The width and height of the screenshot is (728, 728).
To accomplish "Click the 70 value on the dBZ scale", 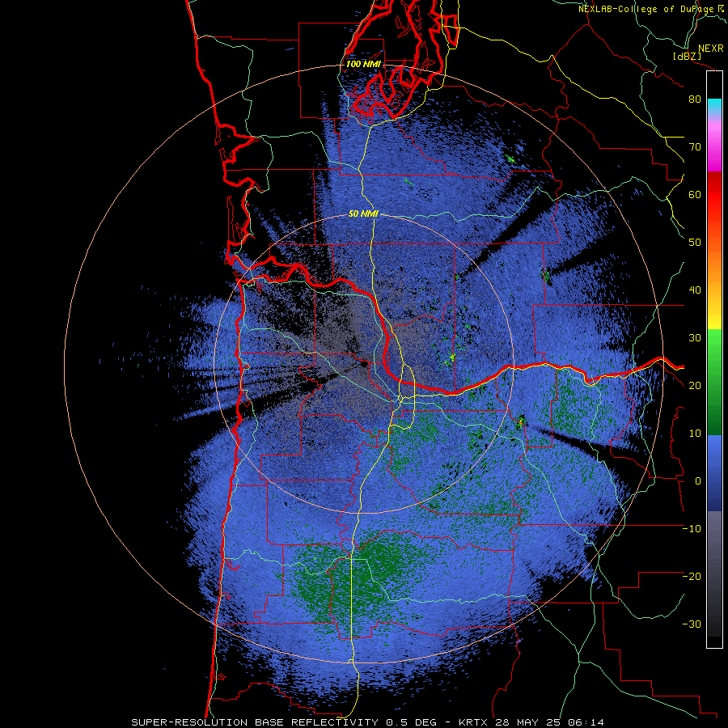I will (x=695, y=147).
